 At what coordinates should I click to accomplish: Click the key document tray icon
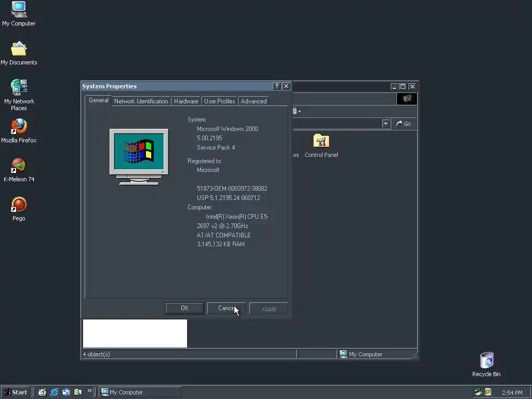coord(488,392)
